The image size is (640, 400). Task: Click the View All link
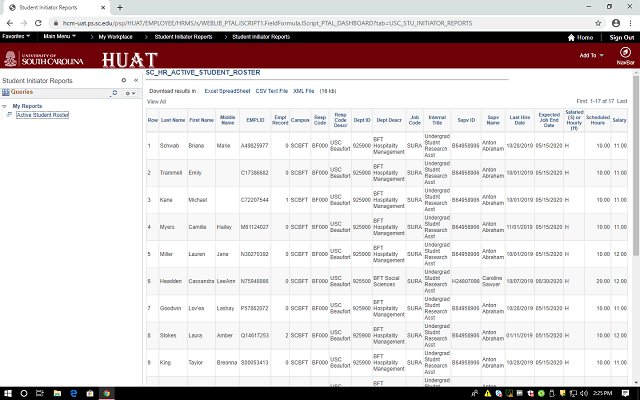coord(156,102)
